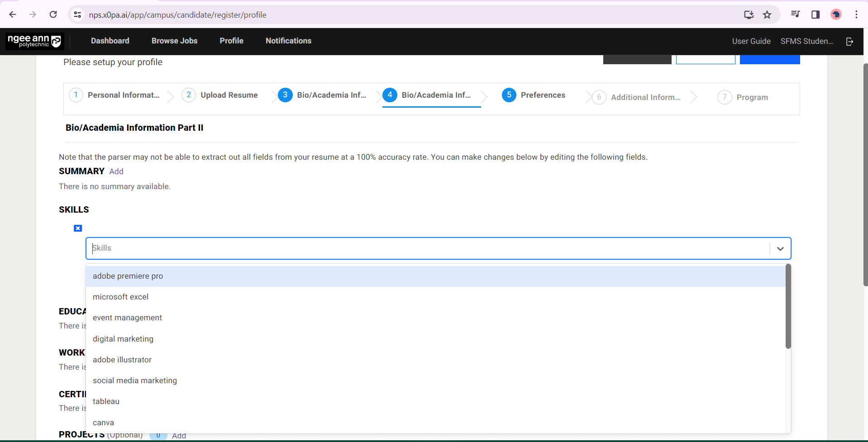Switch to step 5 Preferences
Image resolution: width=868 pixels, height=442 pixels.
534,95
